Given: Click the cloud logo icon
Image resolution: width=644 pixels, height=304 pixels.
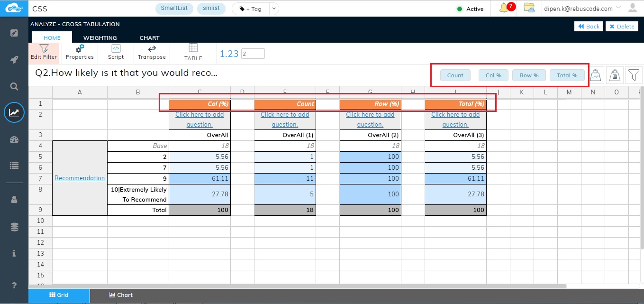Looking at the screenshot, I should pos(14,8).
